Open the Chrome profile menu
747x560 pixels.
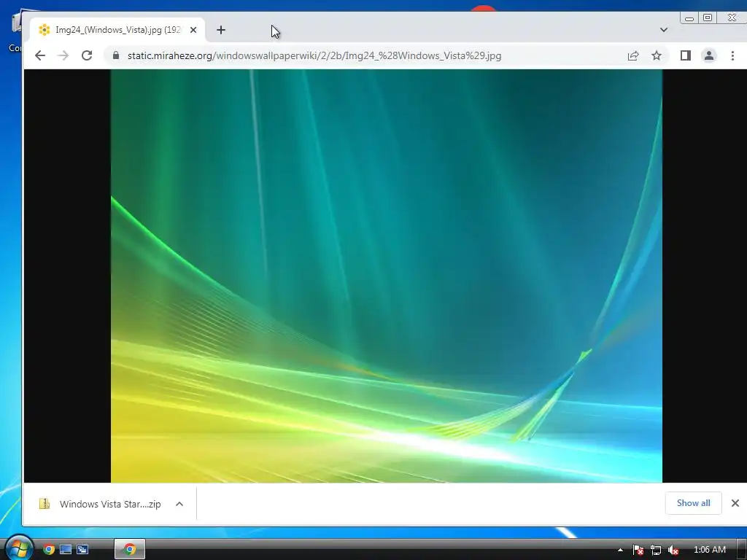click(709, 55)
